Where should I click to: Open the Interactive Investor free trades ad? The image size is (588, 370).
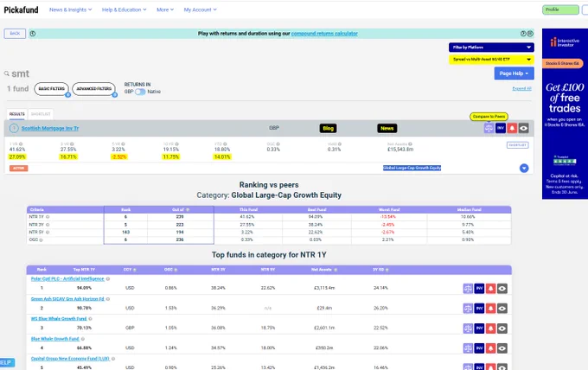tap(565, 114)
